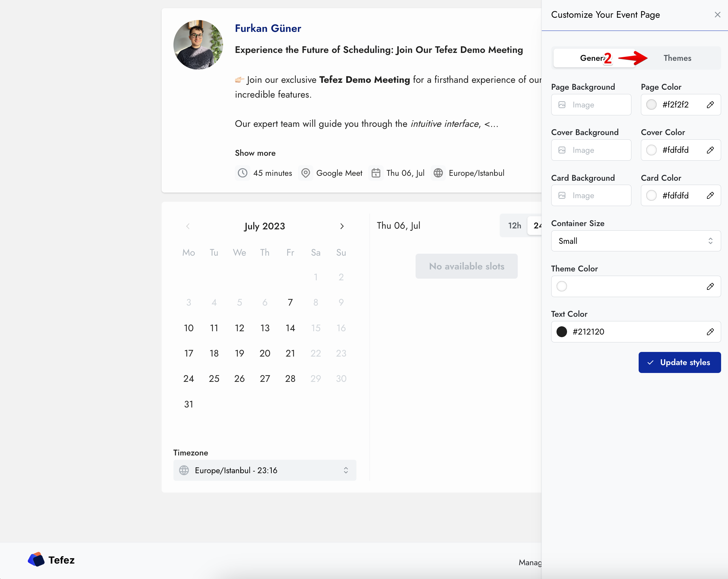Image resolution: width=728 pixels, height=579 pixels.
Task: Select July 12 on the calendar
Action: click(239, 328)
